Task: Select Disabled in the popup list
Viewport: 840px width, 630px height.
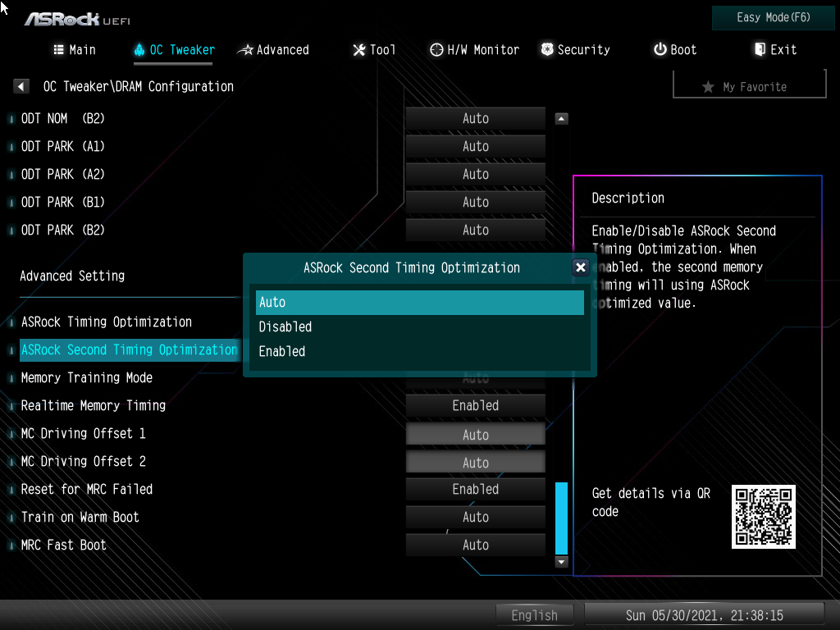Action: pos(419,326)
